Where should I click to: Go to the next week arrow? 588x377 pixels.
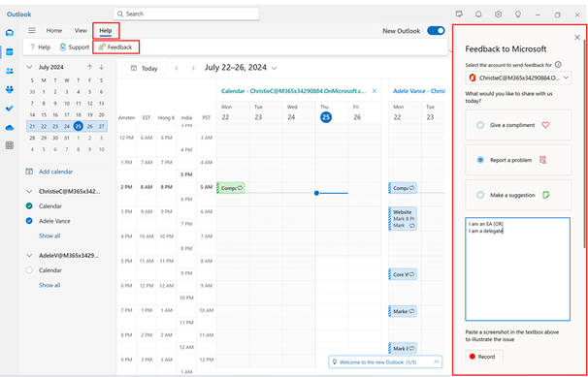tap(193, 68)
